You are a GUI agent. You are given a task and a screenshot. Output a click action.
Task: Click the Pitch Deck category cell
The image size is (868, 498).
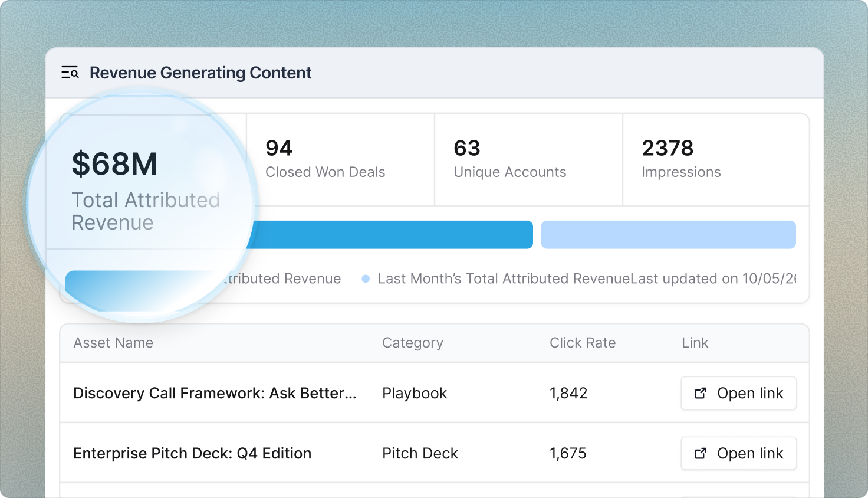[420, 454]
